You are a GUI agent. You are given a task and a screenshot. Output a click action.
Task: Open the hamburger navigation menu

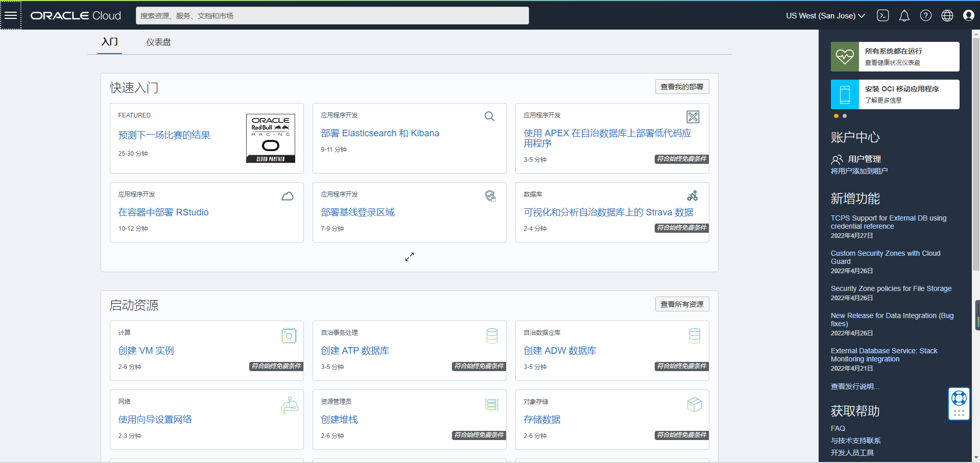[11, 15]
